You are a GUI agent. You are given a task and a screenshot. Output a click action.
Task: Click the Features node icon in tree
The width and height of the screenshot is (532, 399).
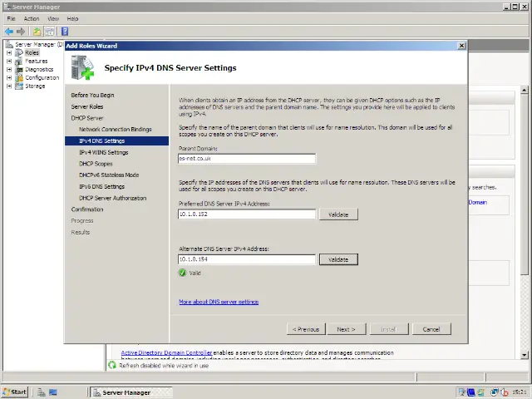[x=19, y=61]
